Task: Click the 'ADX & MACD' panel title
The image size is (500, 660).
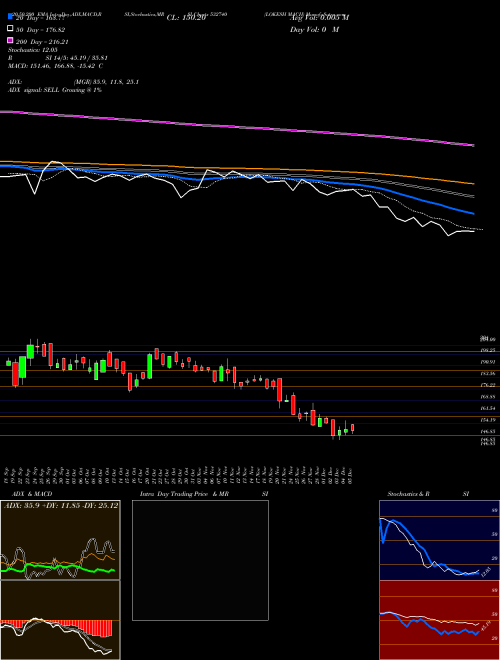Action: point(32,494)
